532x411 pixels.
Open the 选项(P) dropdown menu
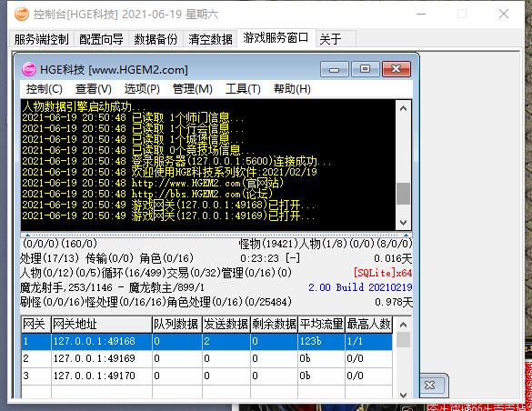[x=142, y=89]
